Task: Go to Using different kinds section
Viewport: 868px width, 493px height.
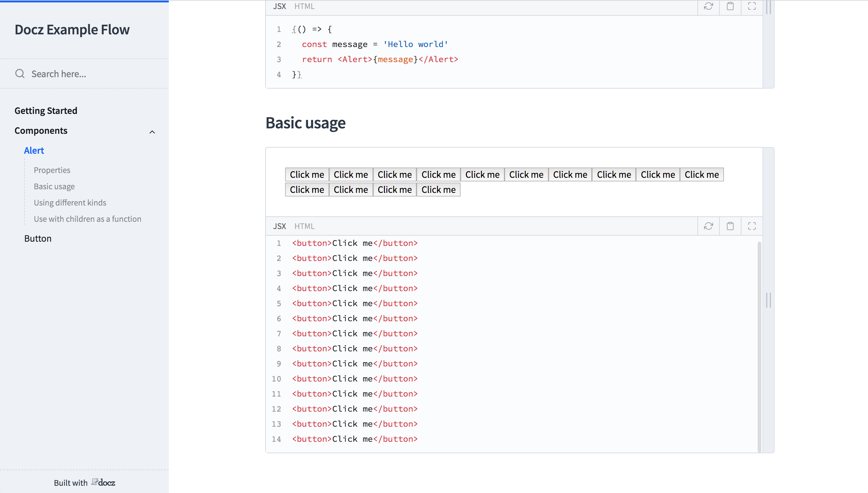Action: (70, 203)
